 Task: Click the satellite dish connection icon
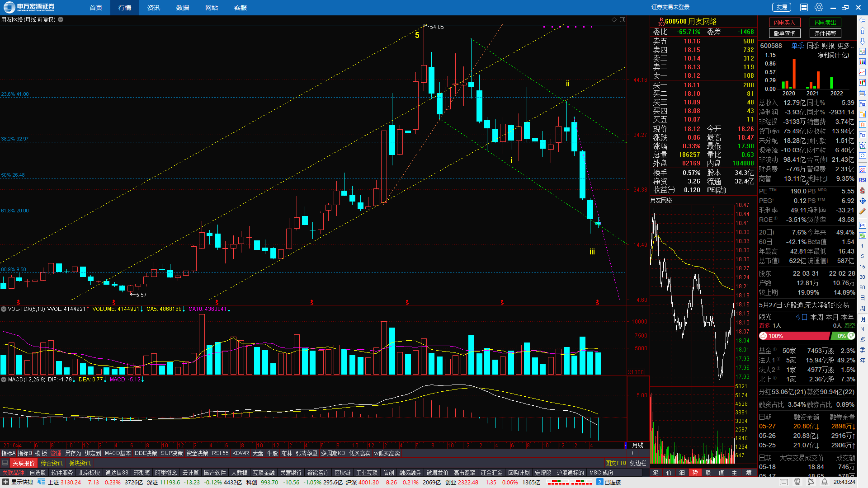point(811,482)
